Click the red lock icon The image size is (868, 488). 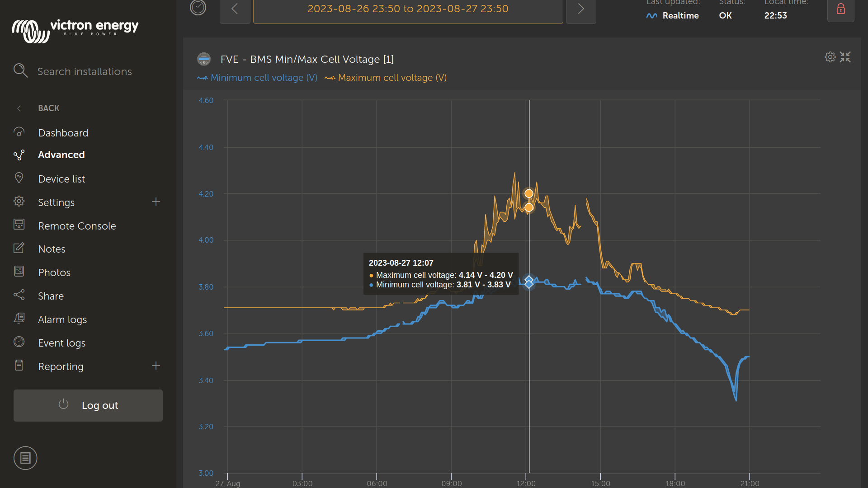(840, 9)
